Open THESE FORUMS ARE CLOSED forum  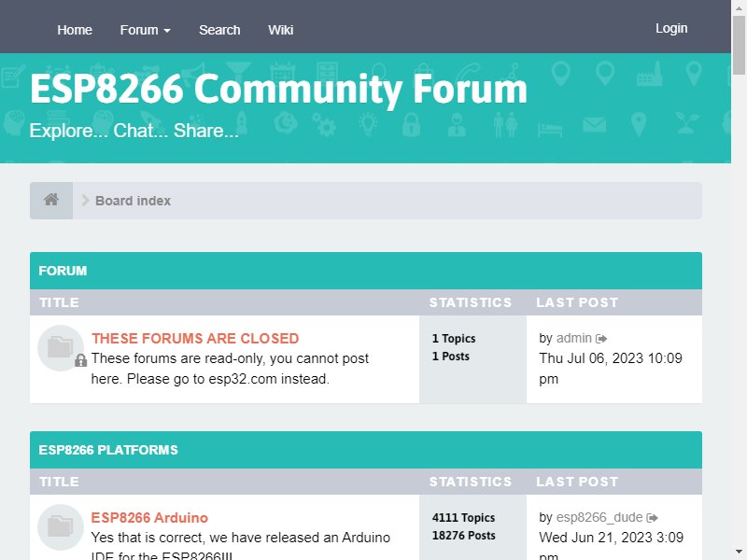[x=195, y=338]
